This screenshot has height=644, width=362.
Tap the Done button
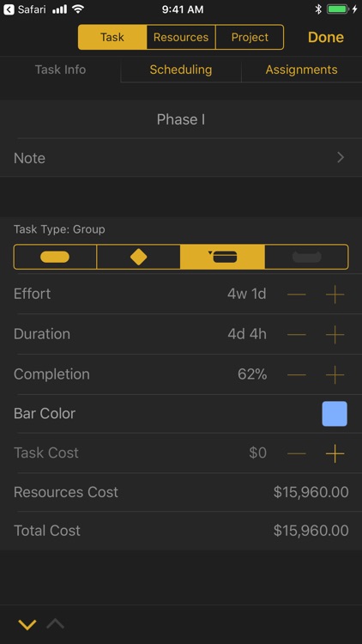point(326,37)
